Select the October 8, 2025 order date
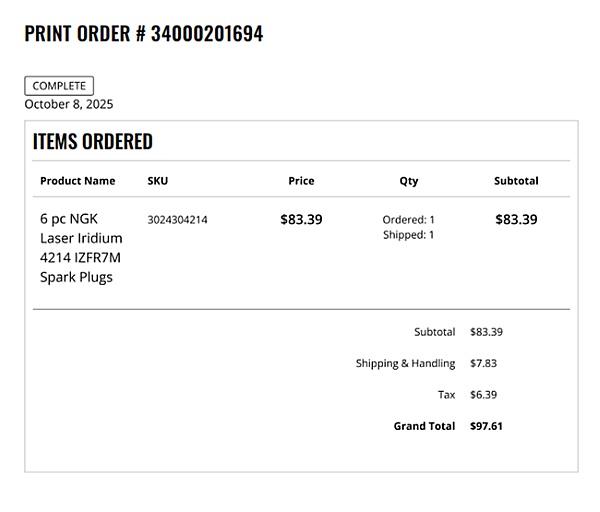Viewport: 600px width, 512px height. click(x=69, y=103)
